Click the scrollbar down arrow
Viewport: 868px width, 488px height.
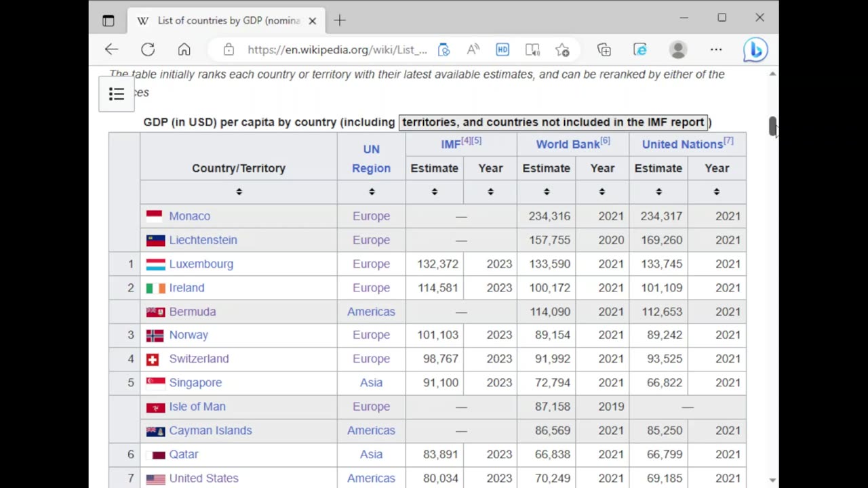coord(772,480)
